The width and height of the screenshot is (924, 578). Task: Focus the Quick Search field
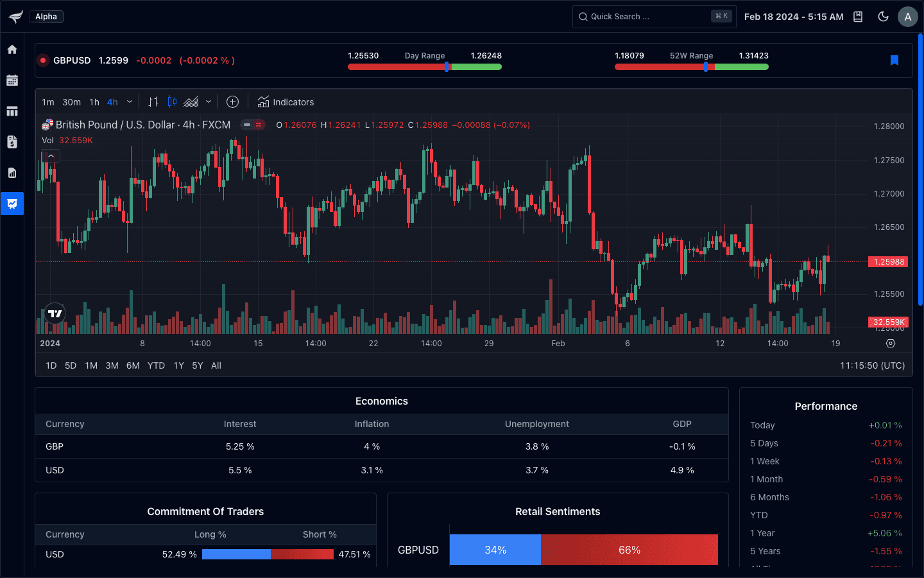click(x=654, y=17)
